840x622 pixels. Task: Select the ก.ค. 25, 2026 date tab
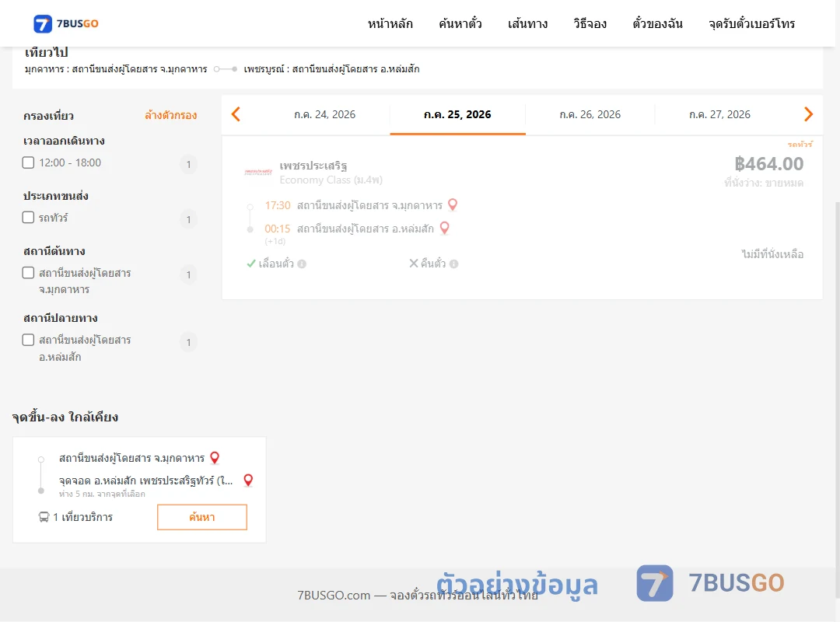[x=457, y=114]
